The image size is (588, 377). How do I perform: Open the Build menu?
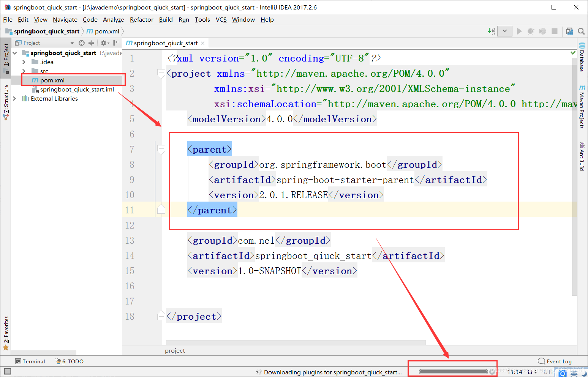(166, 19)
